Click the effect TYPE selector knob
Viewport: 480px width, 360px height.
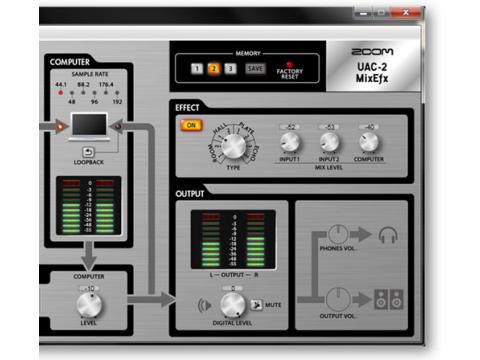234,146
